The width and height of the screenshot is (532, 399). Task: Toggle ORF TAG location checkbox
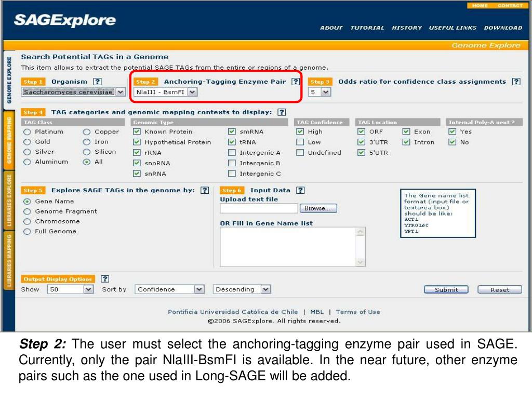coord(362,131)
